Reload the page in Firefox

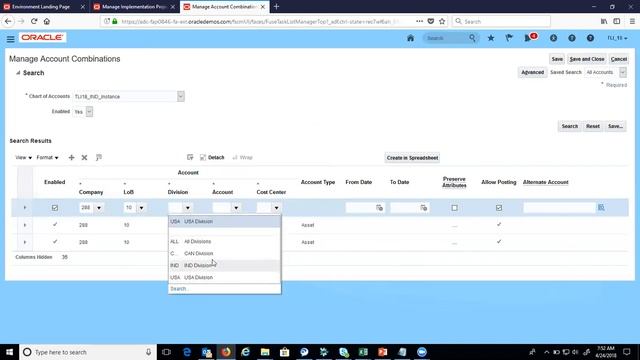34,21
